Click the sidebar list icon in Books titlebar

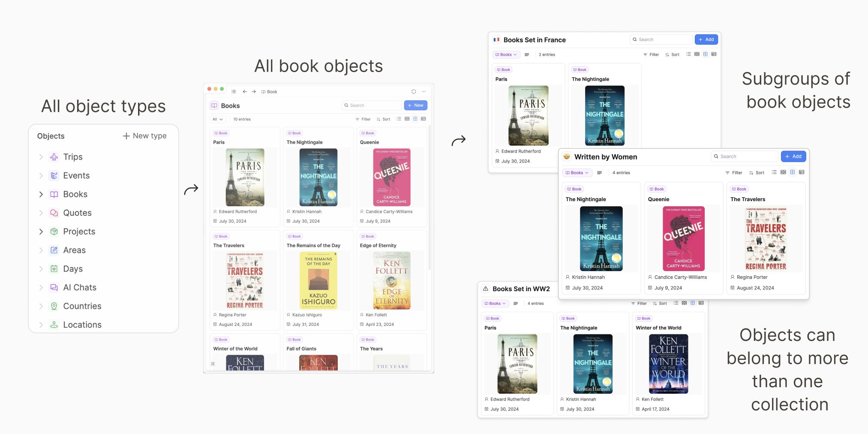234,92
